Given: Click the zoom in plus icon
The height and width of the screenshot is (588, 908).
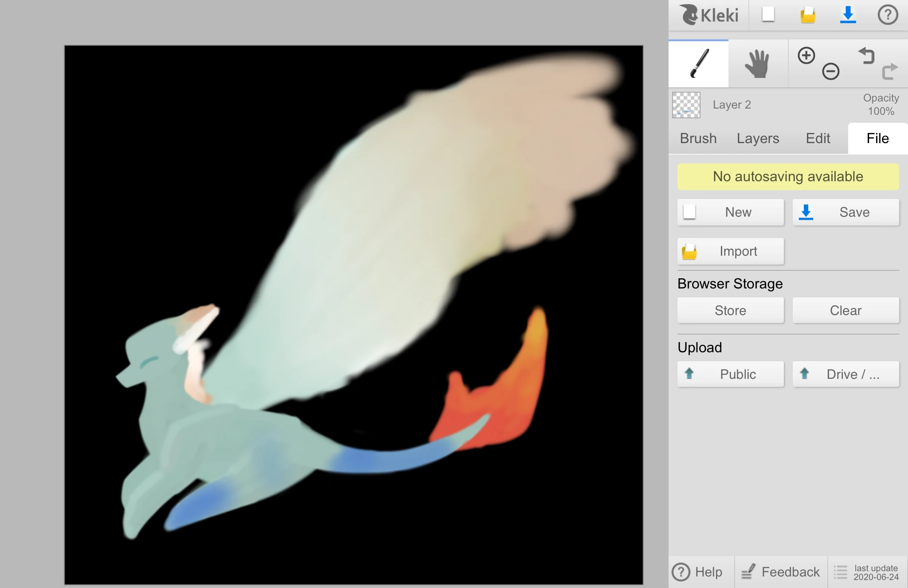Looking at the screenshot, I should 806,56.
